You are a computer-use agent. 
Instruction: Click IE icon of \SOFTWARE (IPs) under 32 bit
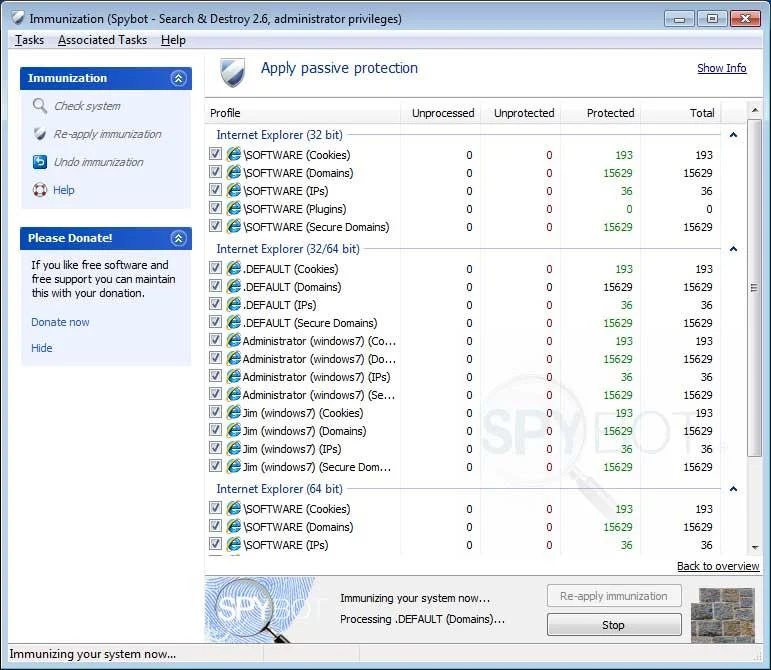pyautogui.click(x=234, y=190)
